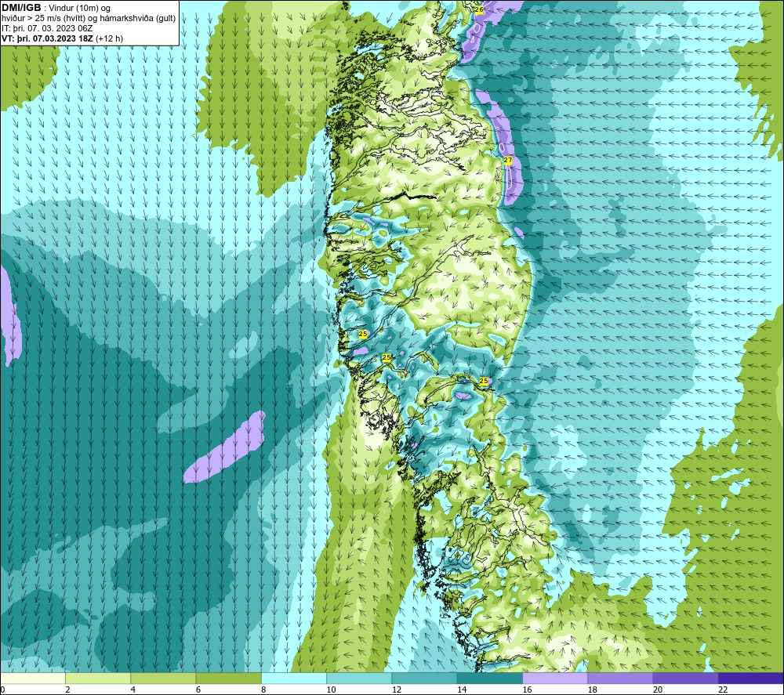The width and height of the screenshot is (784, 695).
Task: Click the '(+12 h)' forecast offset text
Action: click(x=109, y=38)
